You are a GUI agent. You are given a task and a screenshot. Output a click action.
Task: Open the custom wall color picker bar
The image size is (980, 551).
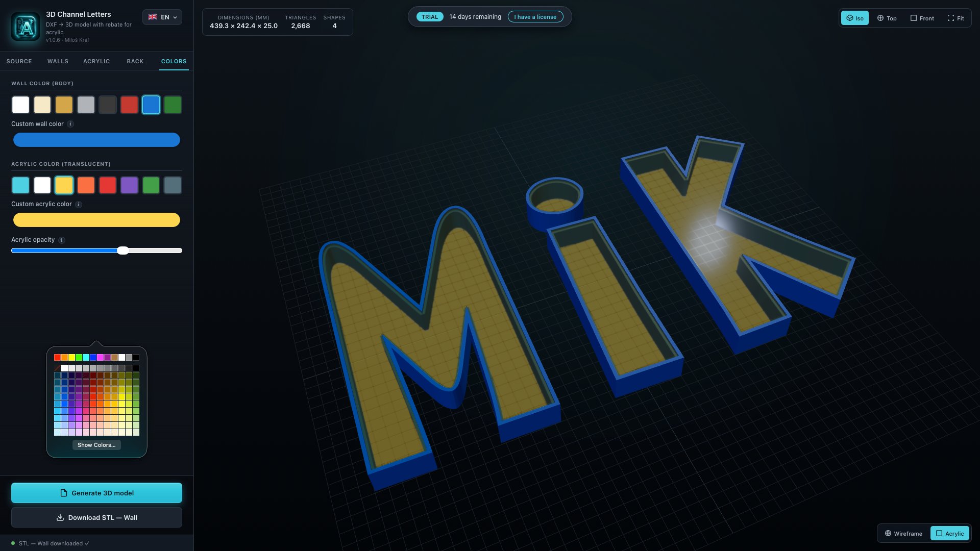pos(96,140)
